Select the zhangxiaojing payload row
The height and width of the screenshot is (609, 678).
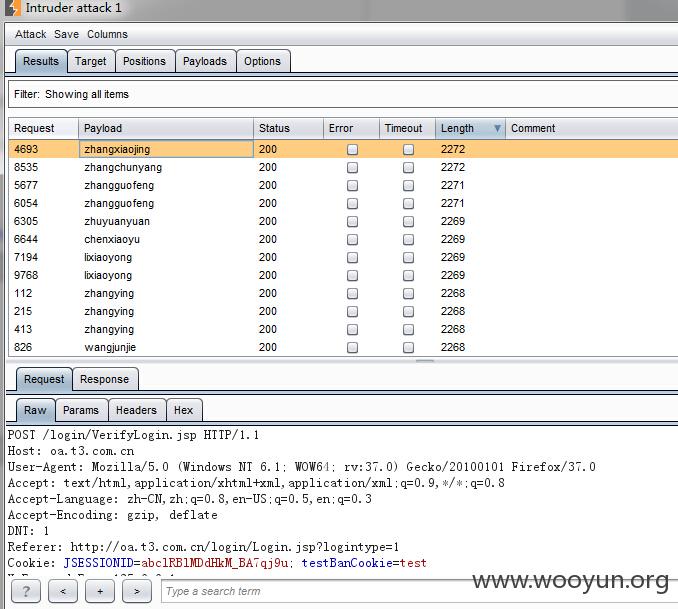(x=343, y=149)
